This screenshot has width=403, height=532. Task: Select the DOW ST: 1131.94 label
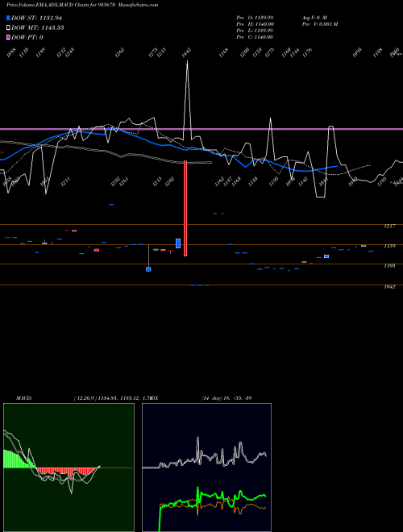pos(36,18)
